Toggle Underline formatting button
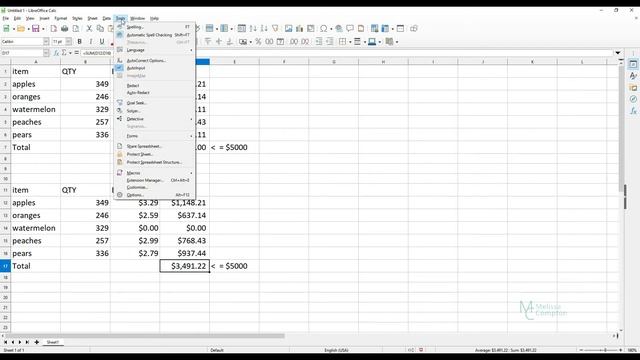Image resolution: width=640 pixels, height=360 pixels. coord(102,42)
